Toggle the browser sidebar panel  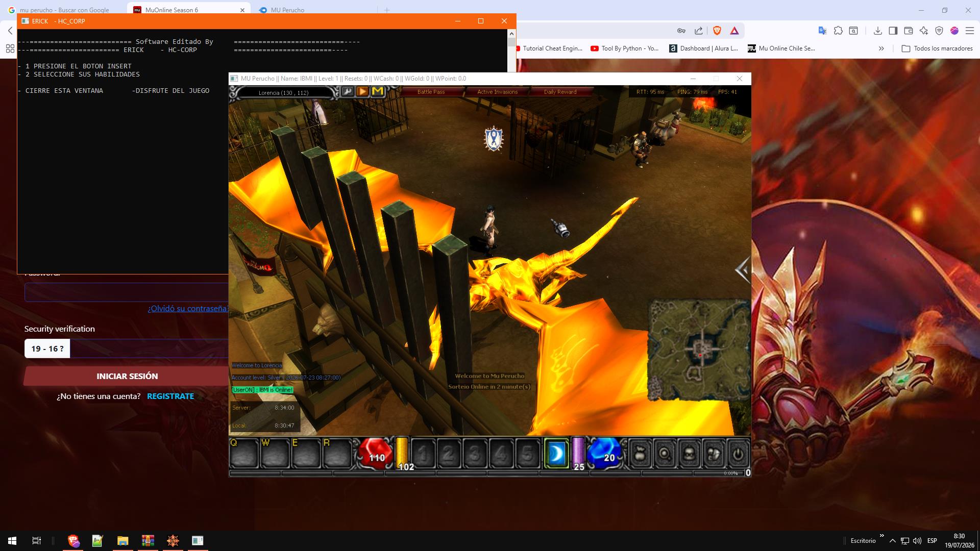coord(893,31)
